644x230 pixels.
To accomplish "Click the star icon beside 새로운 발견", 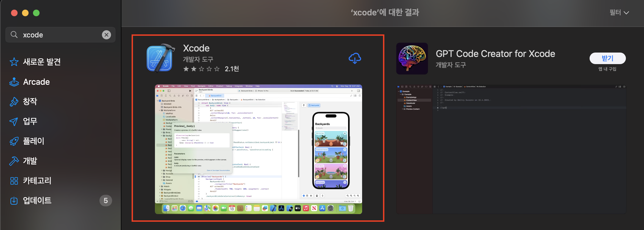I will click(14, 62).
